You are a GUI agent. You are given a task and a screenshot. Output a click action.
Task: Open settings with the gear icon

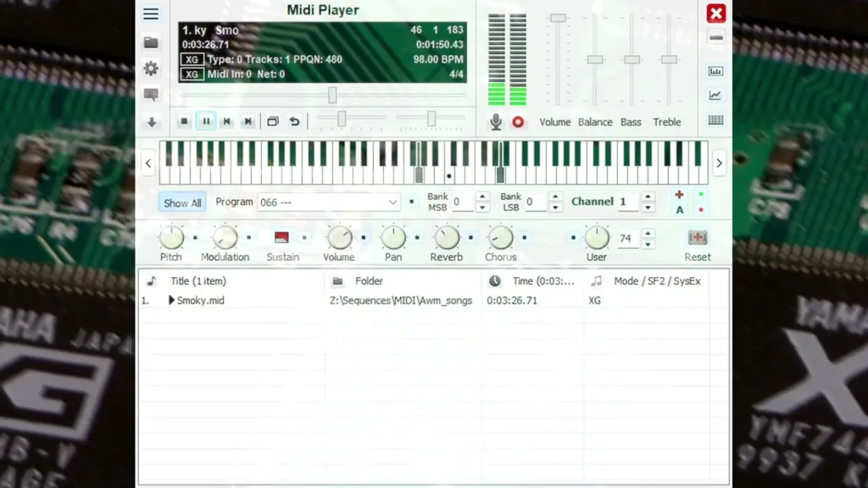(x=151, y=69)
